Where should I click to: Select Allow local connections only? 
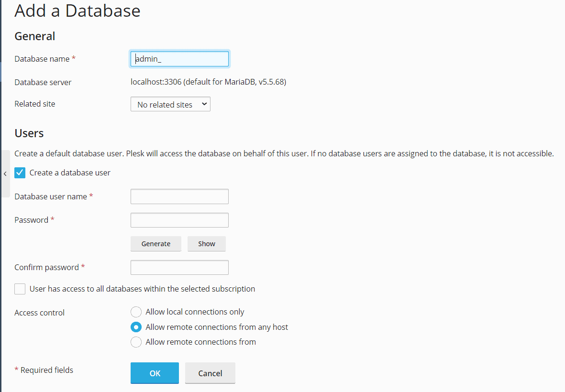tap(136, 312)
